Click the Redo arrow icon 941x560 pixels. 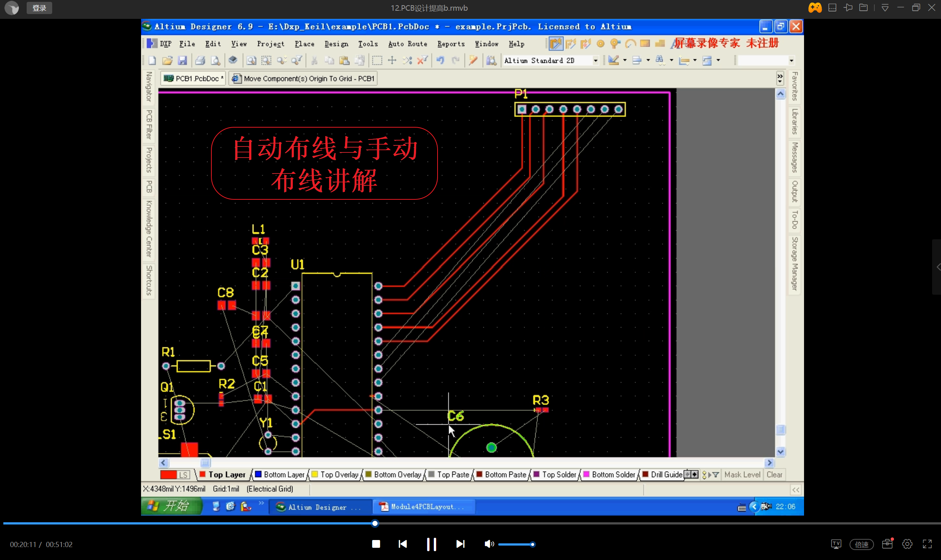(456, 60)
